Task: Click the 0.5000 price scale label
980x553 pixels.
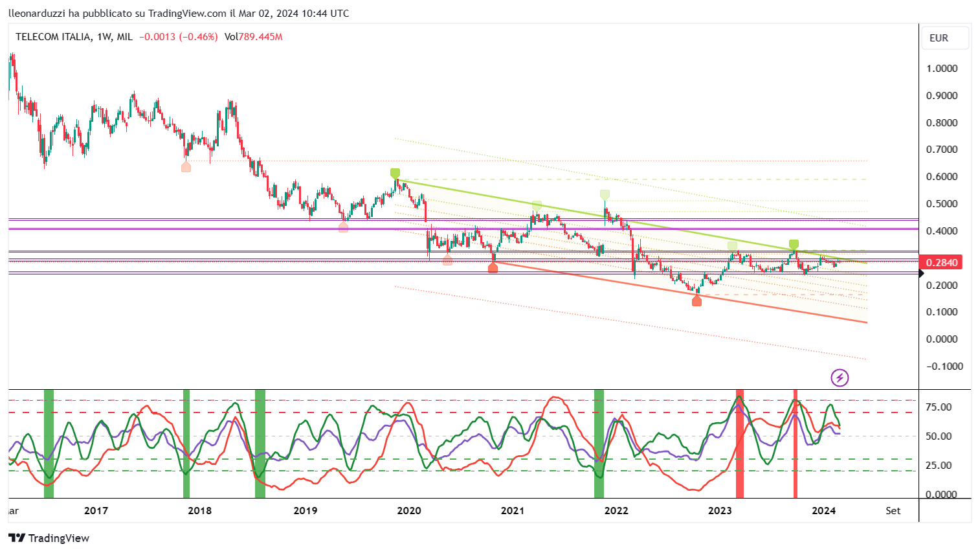Action: tap(942, 204)
